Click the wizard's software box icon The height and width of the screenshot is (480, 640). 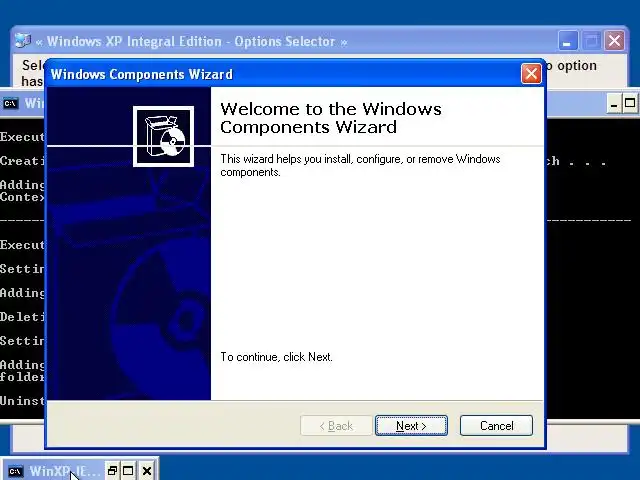[x=163, y=136]
